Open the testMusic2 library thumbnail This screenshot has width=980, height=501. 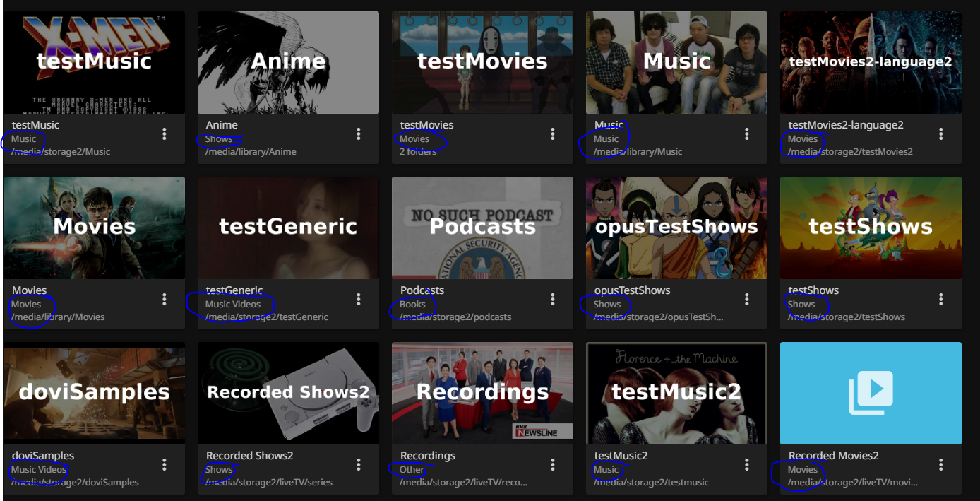tap(676, 393)
